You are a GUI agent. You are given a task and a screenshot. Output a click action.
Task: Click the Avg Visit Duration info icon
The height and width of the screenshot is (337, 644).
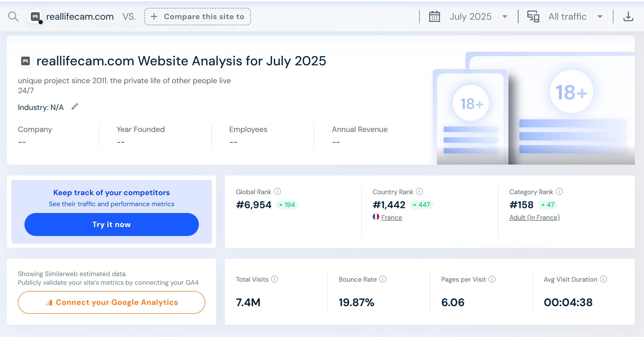[x=603, y=279]
